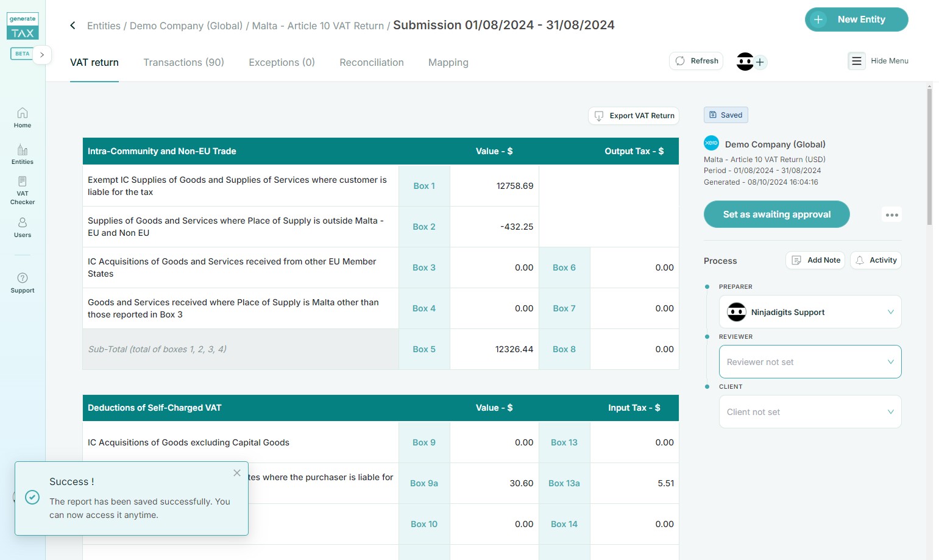Toggle Hide Menu
Viewport: 939px width, 560px height.
(878, 61)
